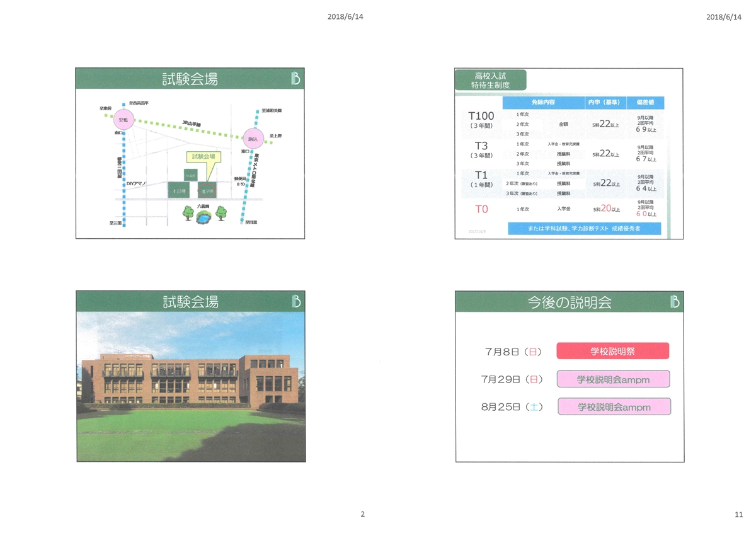Click the B logo on the building photo slide

pos(296,302)
